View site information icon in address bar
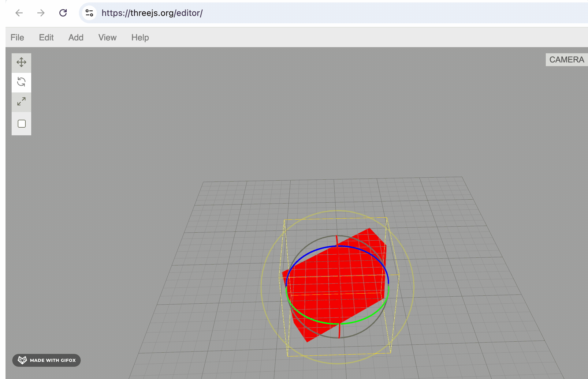Image resolution: width=588 pixels, height=379 pixels. coord(89,13)
